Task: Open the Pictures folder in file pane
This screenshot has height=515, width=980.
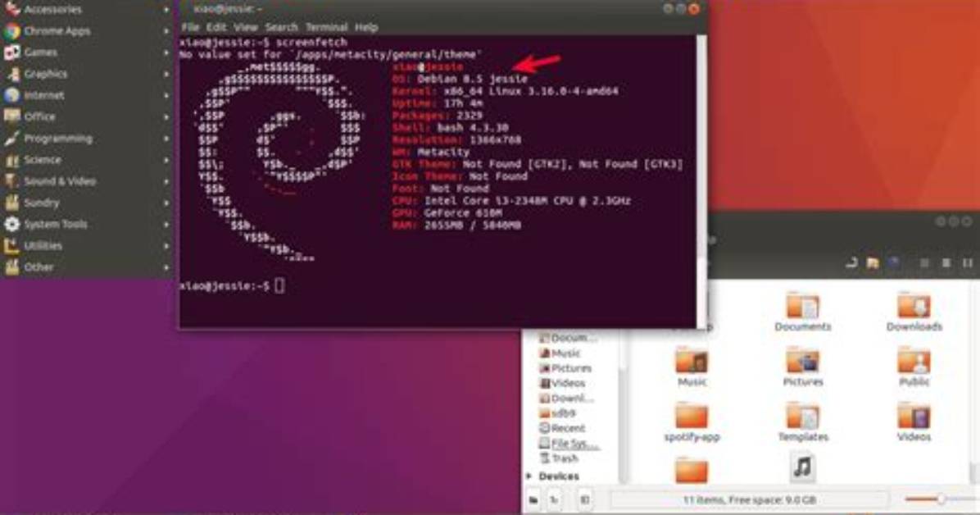Action: (x=803, y=367)
